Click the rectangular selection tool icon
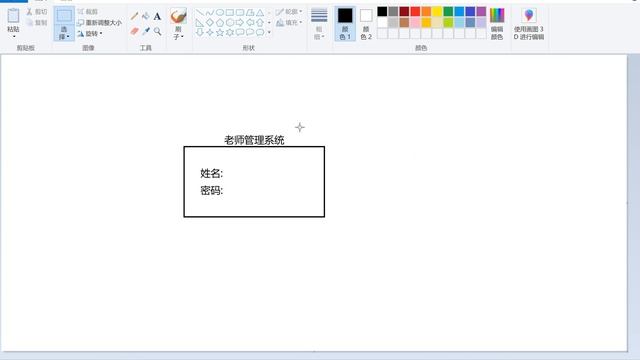The height and width of the screenshot is (360, 640). coord(64,16)
